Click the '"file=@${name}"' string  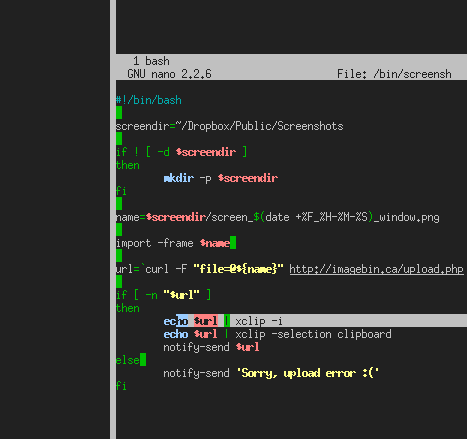pyautogui.click(x=238, y=269)
